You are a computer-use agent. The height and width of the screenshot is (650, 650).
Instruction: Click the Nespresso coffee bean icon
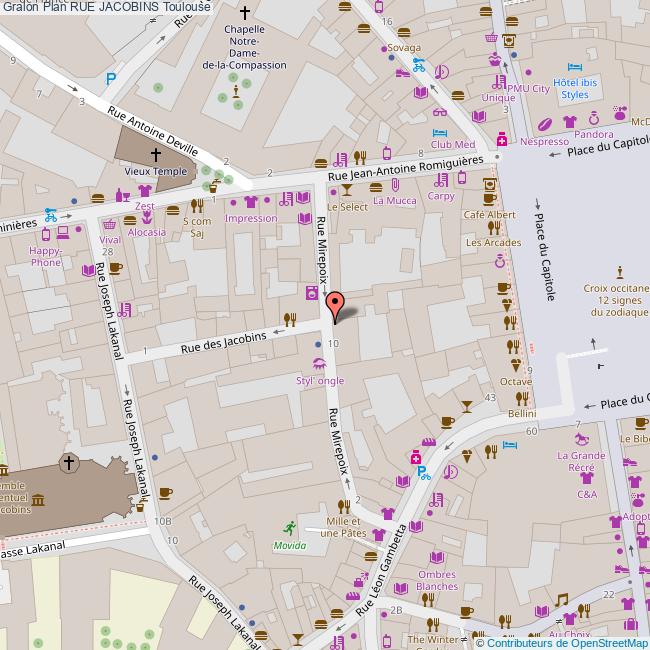pyautogui.click(x=544, y=125)
